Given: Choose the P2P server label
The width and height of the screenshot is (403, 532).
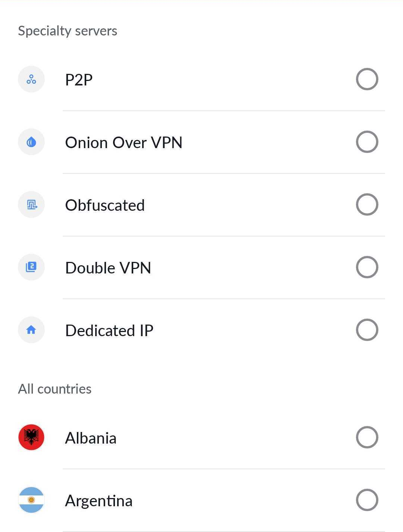Looking at the screenshot, I should 79,80.
